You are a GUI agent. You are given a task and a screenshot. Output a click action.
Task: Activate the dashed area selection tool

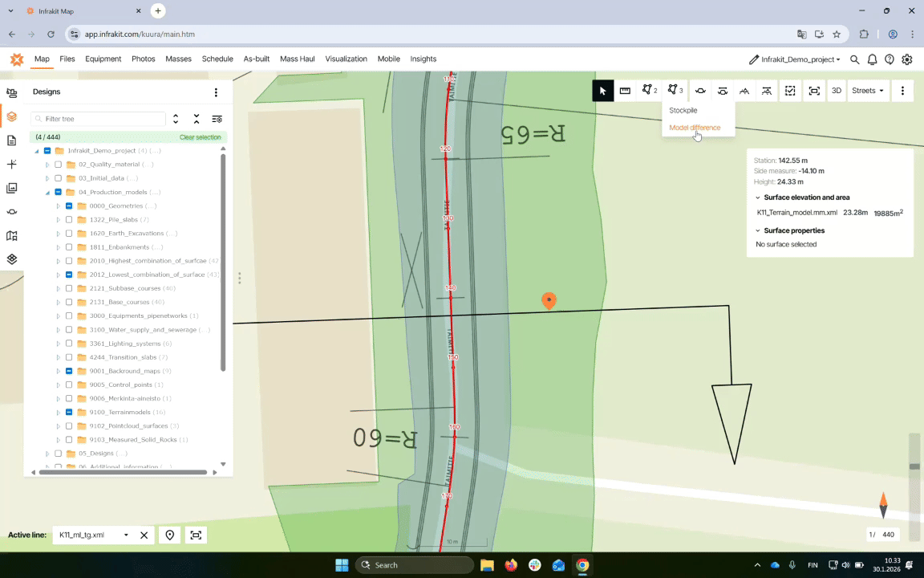point(790,91)
